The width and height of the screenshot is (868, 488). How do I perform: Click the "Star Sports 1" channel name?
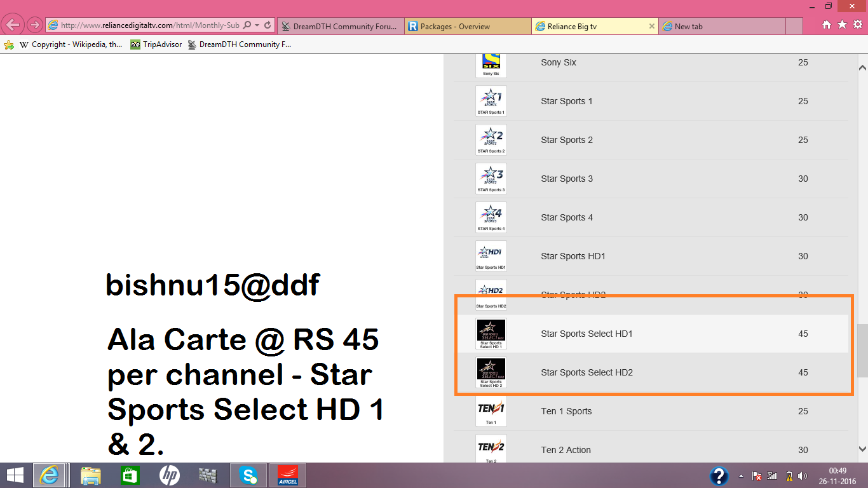coord(567,101)
